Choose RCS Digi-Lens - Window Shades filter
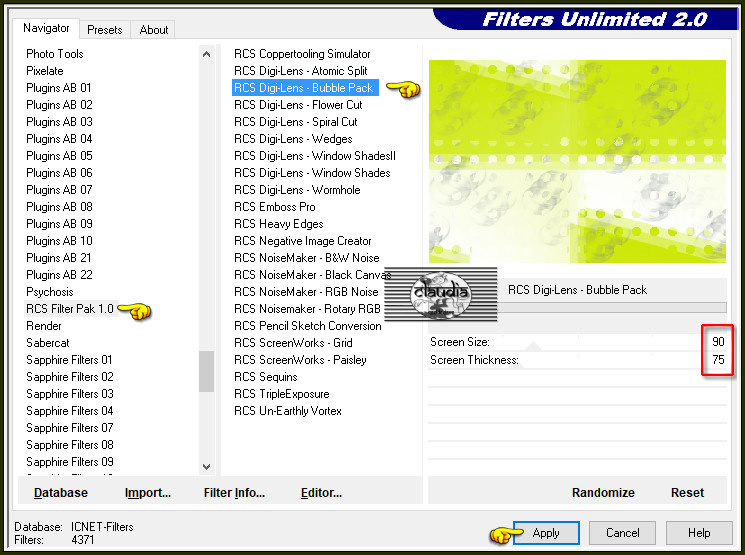 tap(312, 173)
